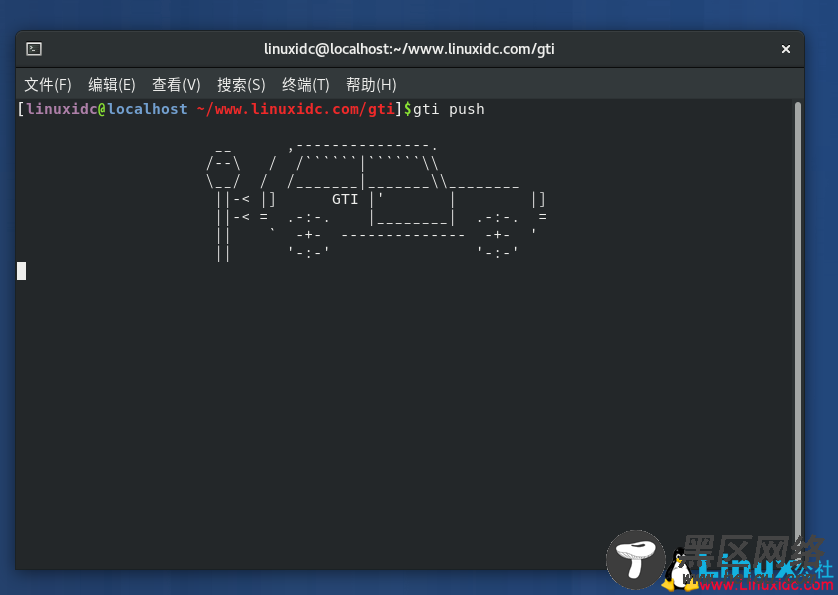Click the red path ~/www.linuxidc.com/gti in prompt
Screen dimensions: 838x595
(296, 109)
